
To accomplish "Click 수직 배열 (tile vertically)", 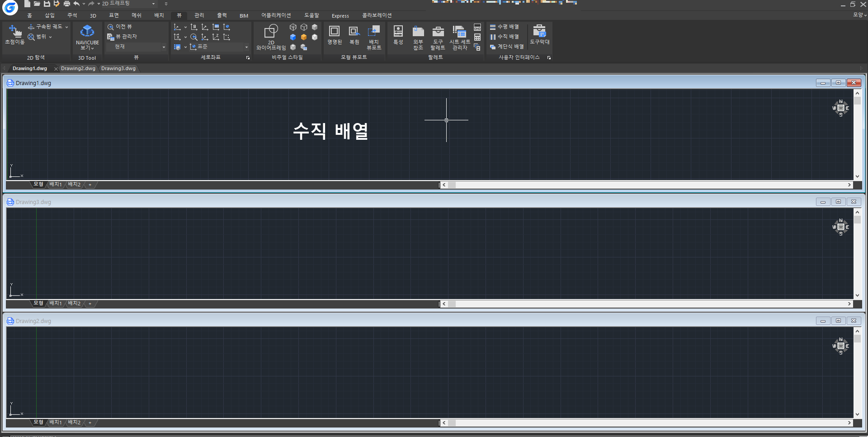I will point(505,37).
